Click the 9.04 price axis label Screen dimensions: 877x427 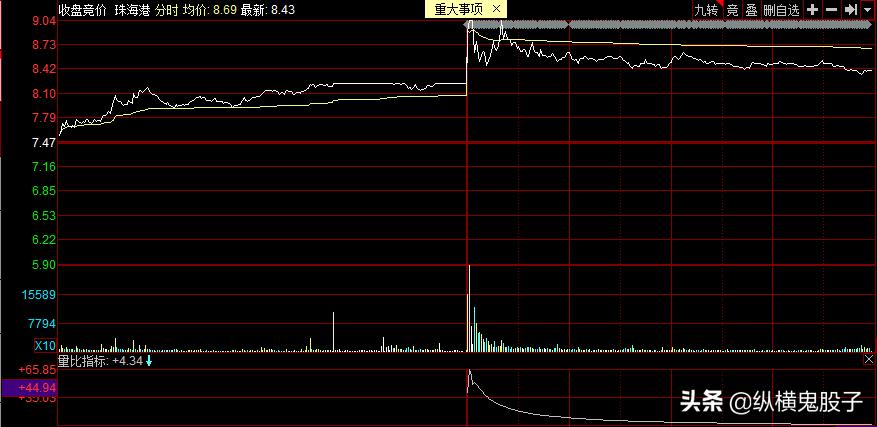(x=45, y=21)
